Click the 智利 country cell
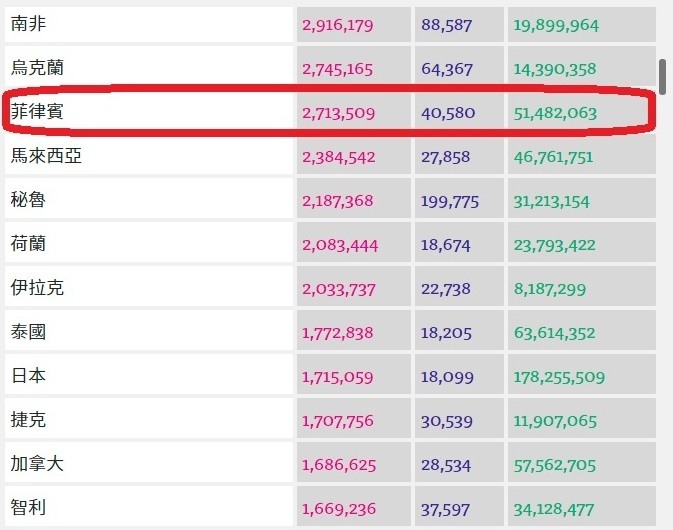The width and height of the screenshot is (673, 530). 28,509
